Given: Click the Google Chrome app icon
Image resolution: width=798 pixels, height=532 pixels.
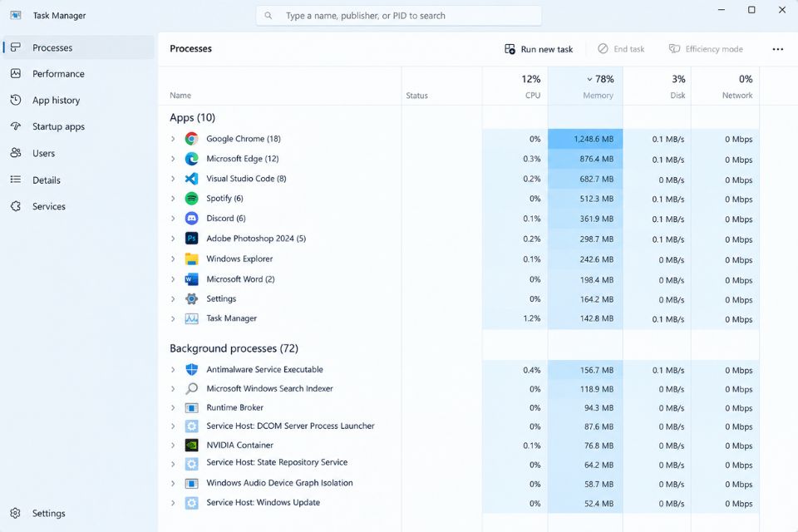Looking at the screenshot, I should click(x=191, y=139).
